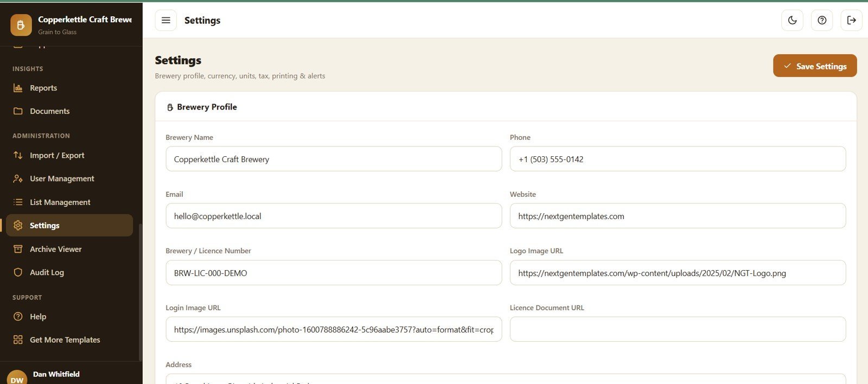Edit the Login Image URL field
This screenshot has height=384, width=868.
(334, 329)
